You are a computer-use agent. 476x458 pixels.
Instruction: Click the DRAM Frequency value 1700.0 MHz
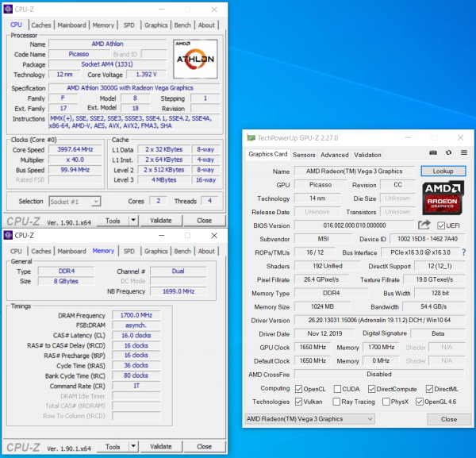pos(136,315)
